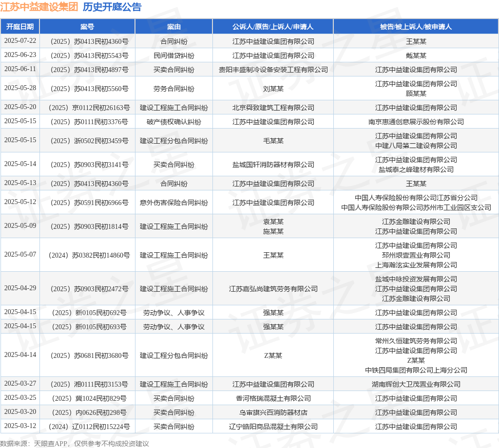Click defendant 湖南辉创大卫茂置业有限公司
This screenshot has width=499, height=448.
pyautogui.click(x=416, y=384)
